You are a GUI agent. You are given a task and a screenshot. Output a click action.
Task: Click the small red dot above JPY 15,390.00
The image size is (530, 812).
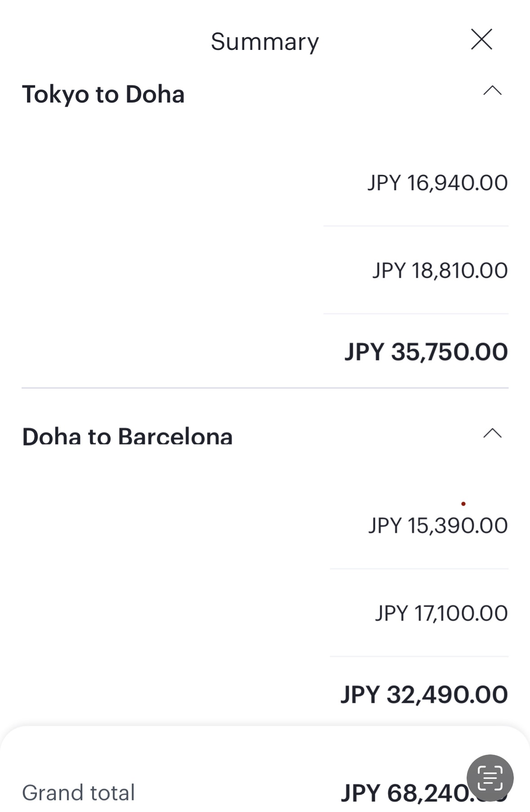[463, 504]
